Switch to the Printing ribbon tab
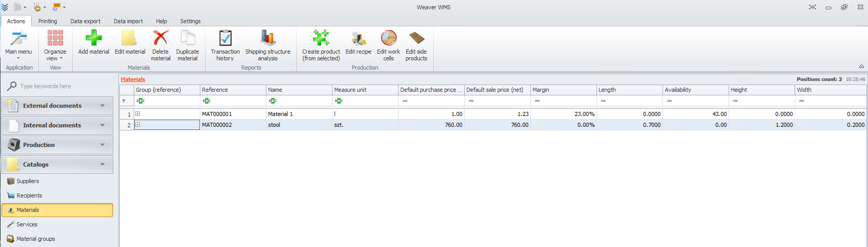 48,21
